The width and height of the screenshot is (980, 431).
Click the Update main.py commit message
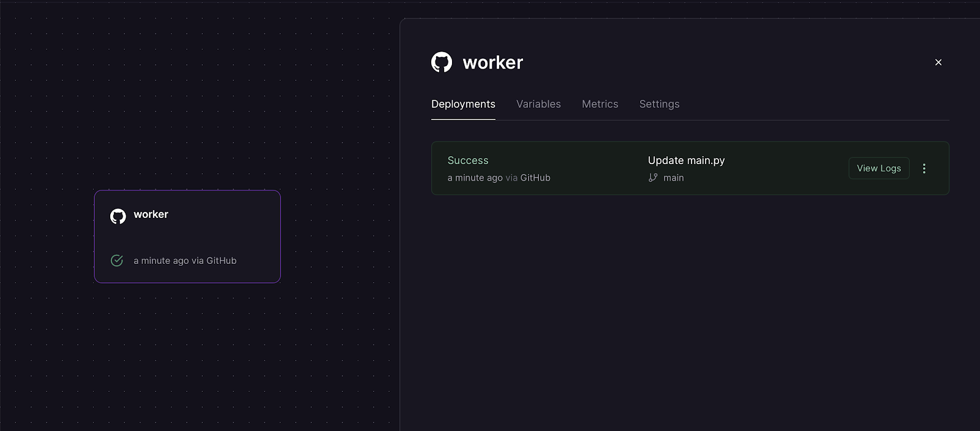(686, 160)
